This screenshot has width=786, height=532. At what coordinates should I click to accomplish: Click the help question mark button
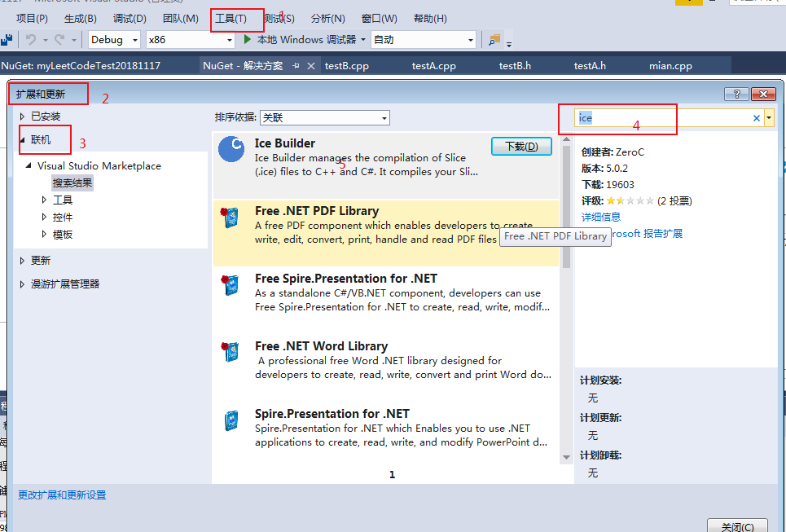(x=736, y=94)
